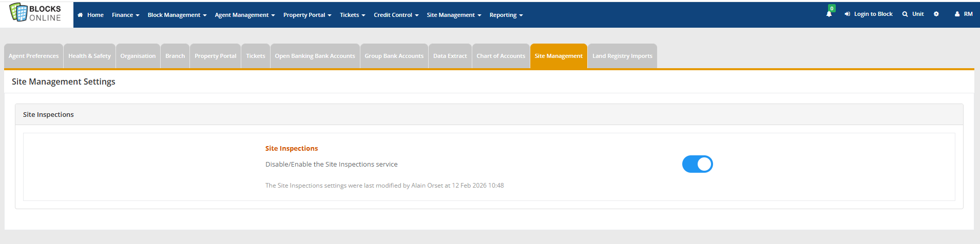
Task: Expand the Reporting dropdown menu
Action: click(506, 15)
